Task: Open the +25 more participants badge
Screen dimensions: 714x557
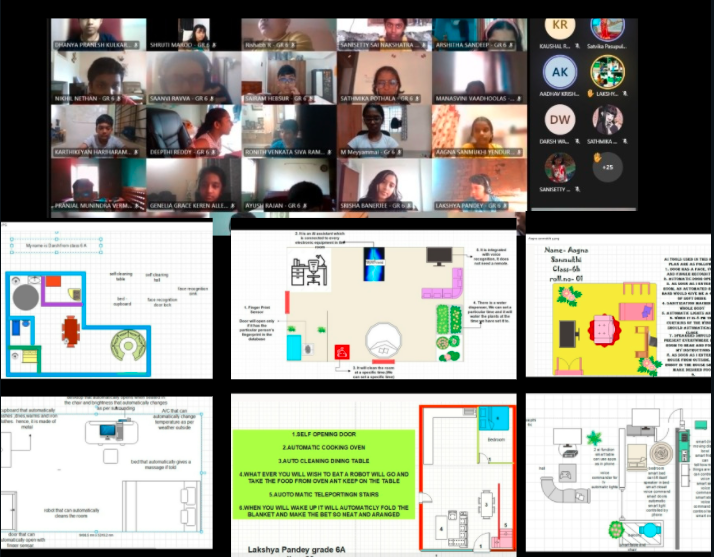Action: tap(606, 166)
